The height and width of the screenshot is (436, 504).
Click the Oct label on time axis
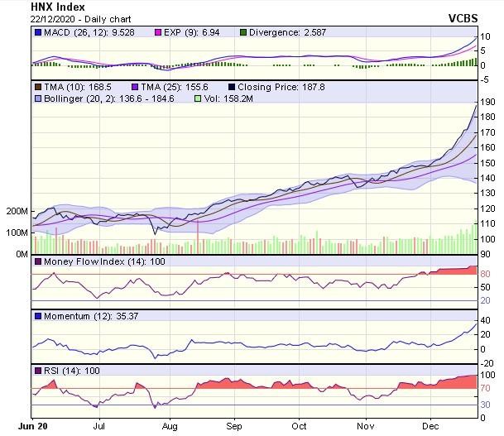coord(299,429)
